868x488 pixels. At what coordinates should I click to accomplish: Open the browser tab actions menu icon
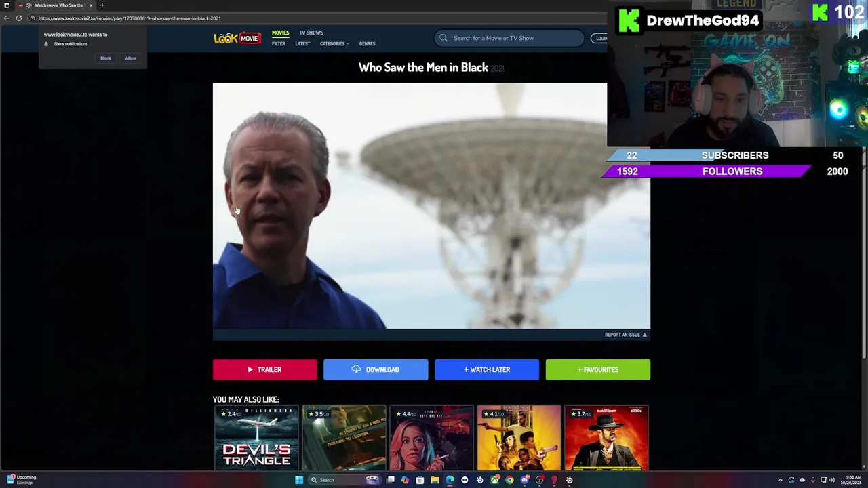pyautogui.click(x=7, y=5)
